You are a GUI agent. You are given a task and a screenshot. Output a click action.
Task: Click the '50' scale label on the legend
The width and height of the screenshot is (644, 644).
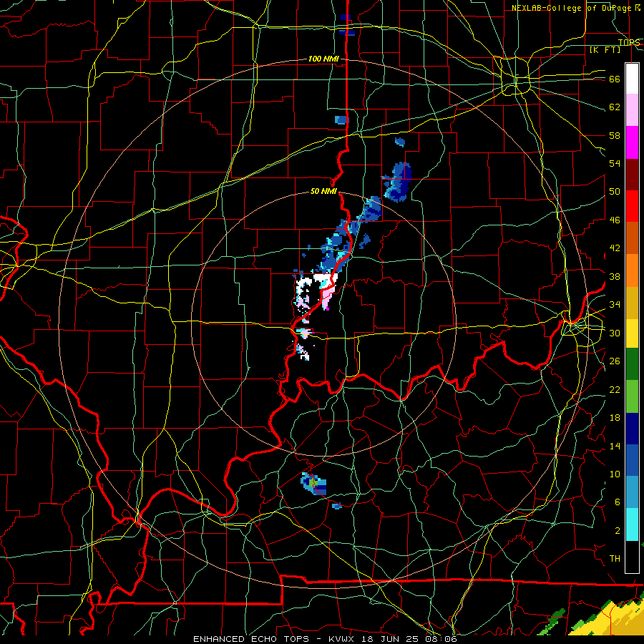click(615, 191)
